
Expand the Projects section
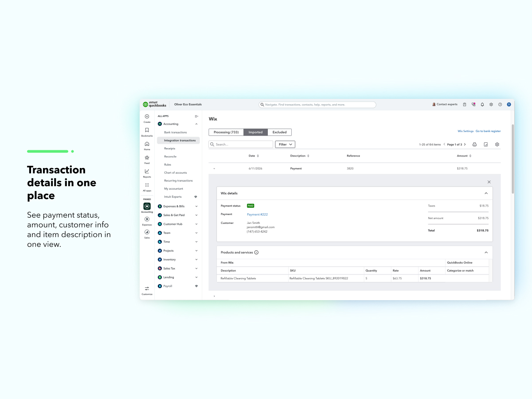pos(196,250)
